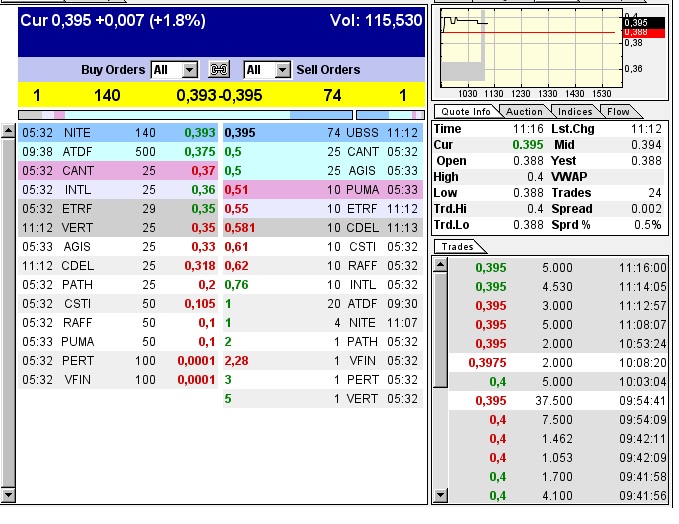This screenshot has width=679, height=524.
Task: Select the Quote Info tab
Action: pos(466,112)
